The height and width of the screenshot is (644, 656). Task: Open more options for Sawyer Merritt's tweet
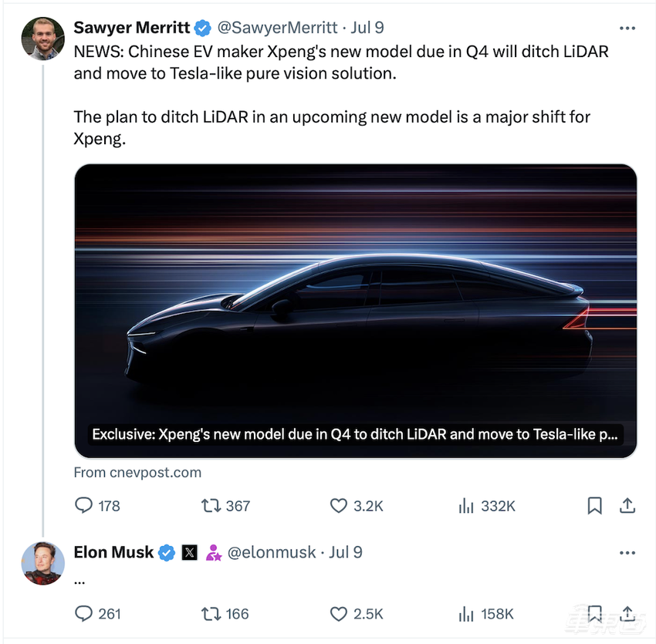(x=627, y=28)
